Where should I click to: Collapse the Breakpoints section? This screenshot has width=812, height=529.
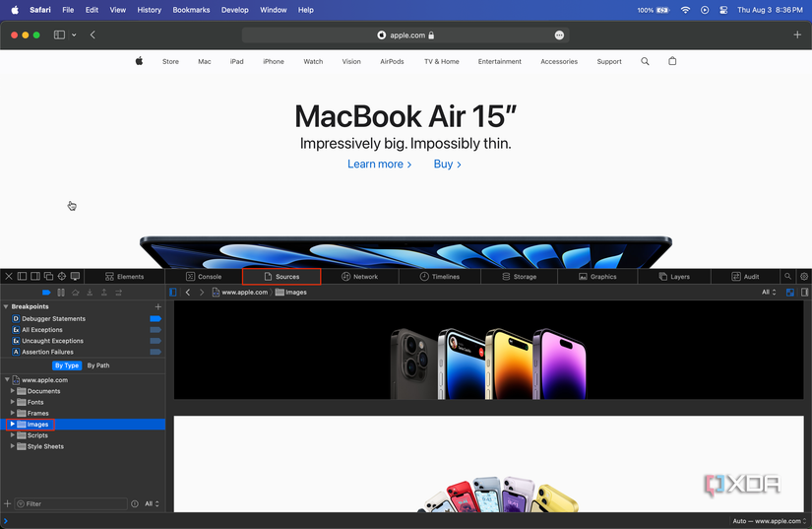tap(6, 306)
